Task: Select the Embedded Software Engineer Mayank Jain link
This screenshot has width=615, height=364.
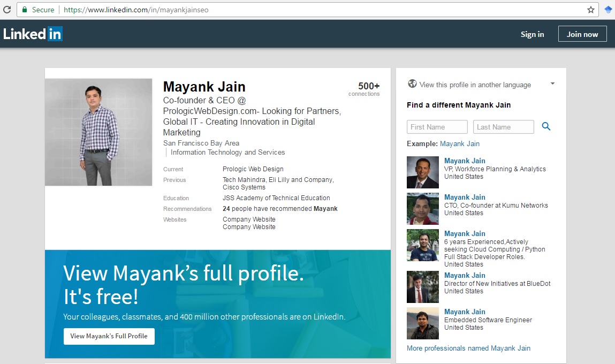Action: pos(465,312)
